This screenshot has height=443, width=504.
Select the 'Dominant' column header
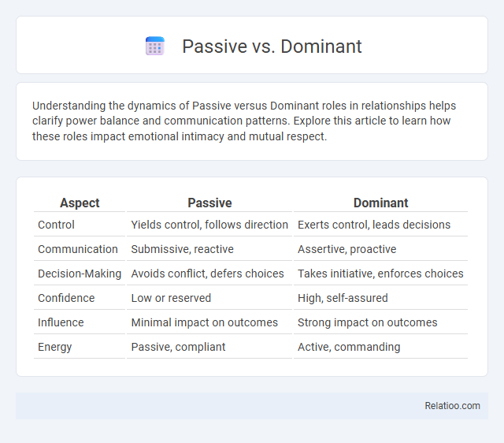[x=380, y=203]
